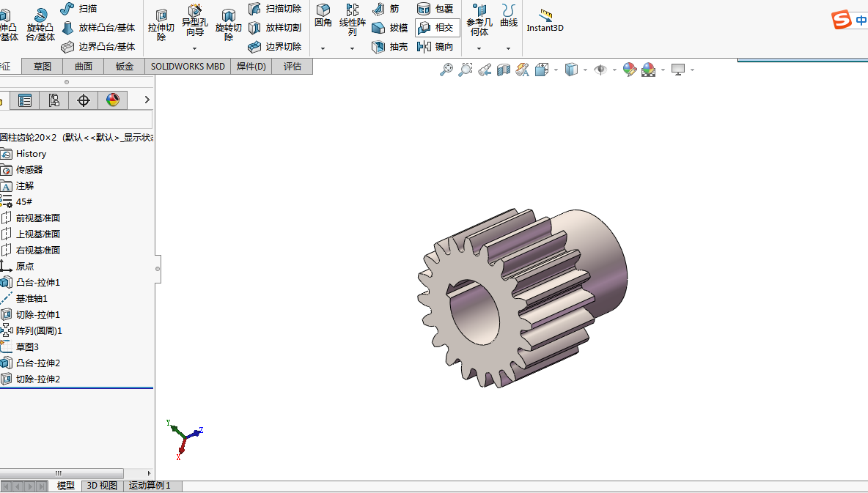Click the 扫描切除 swept cut button
868x493 pixels.
coord(275,9)
